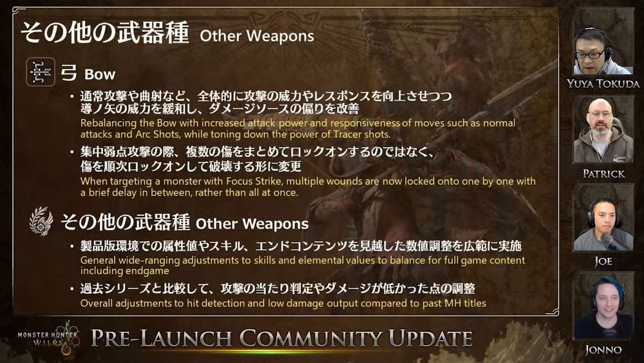The width and height of the screenshot is (644, 363).
Task: Click the Monster Hunter Wilds logo
Action: pos(48,338)
